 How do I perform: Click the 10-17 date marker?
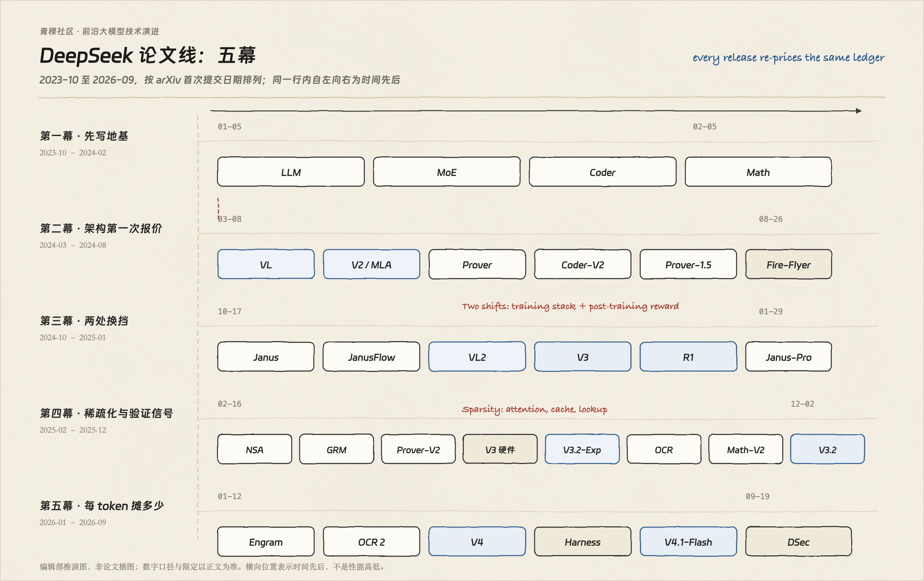(229, 312)
